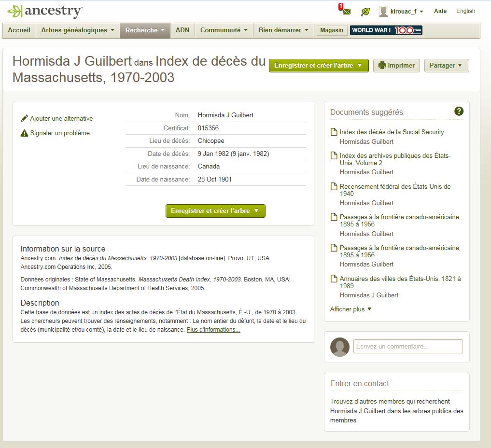Image resolution: width=491 pixels, height=448 pixels.
Task: Open the ADN tab
Action: (182, 30)
